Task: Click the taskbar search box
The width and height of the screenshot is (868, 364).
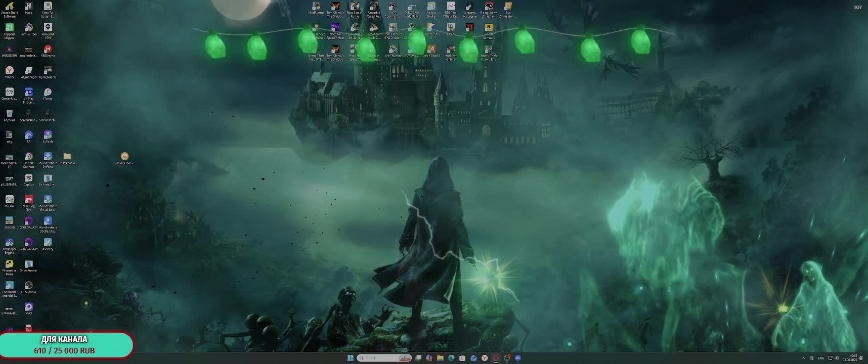Action: pos(384,358)
